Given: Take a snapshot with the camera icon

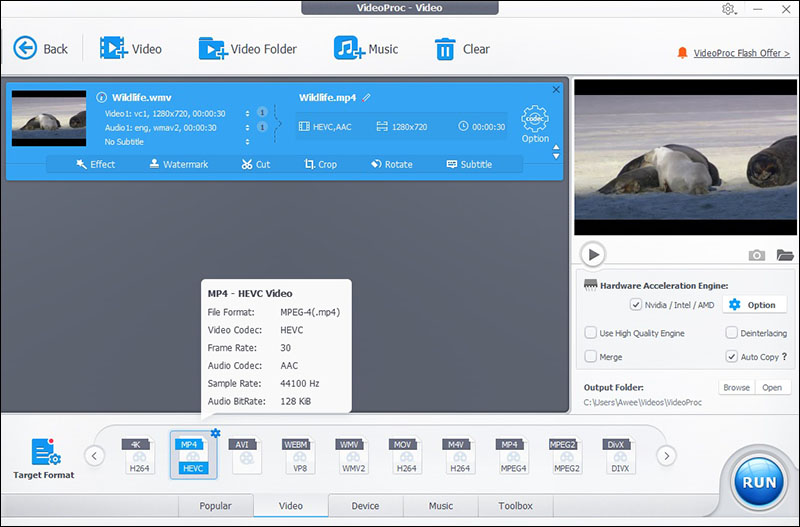Looking at the screenshot, I should 757,255.
